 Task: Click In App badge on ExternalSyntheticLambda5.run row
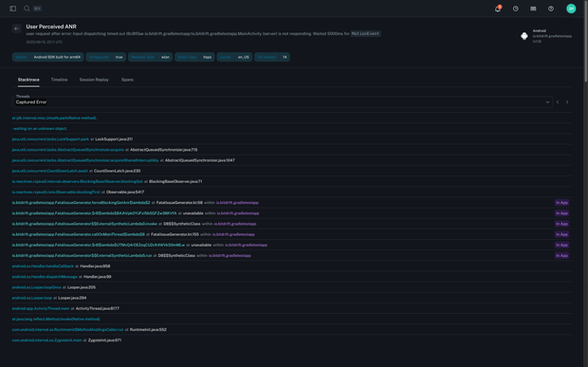(x=561, y=256)
